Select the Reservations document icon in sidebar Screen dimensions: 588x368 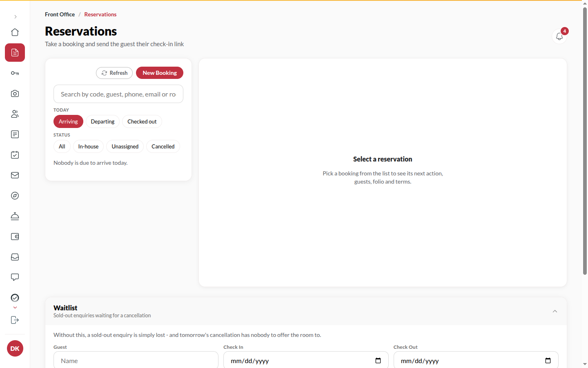[15, 53]
